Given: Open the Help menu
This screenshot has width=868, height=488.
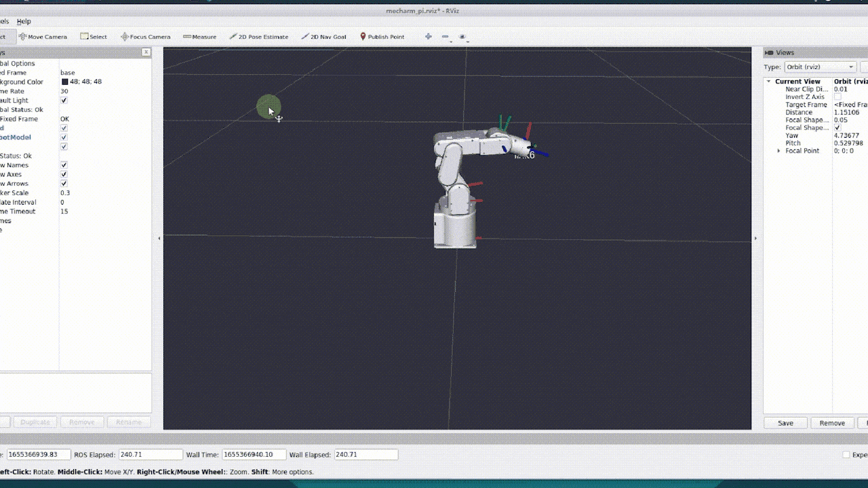Looking at the screenshot, I should tap(24, 21).
